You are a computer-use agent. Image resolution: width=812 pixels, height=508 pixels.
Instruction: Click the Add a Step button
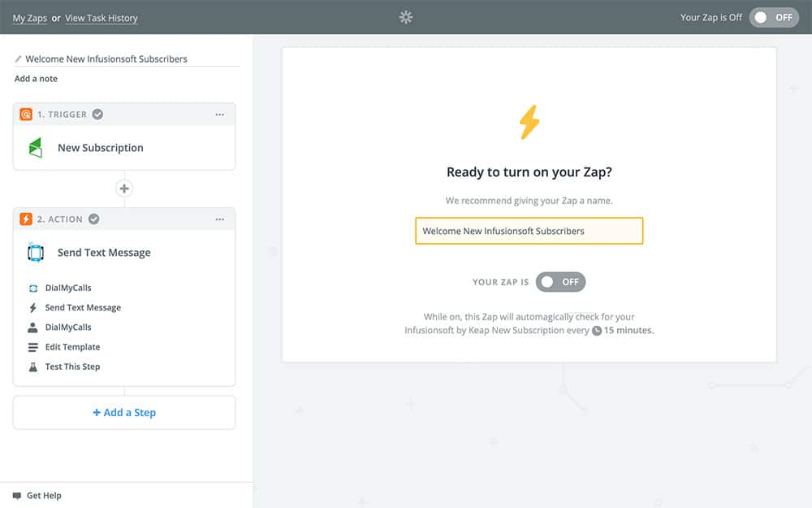(x=124, y=413)
